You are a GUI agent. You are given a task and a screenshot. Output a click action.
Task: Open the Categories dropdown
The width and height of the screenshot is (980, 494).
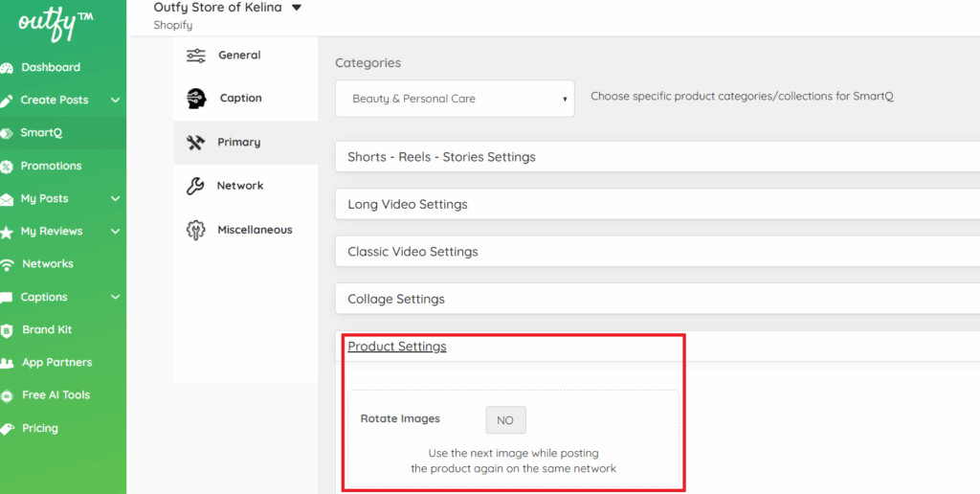click(455, 99)
